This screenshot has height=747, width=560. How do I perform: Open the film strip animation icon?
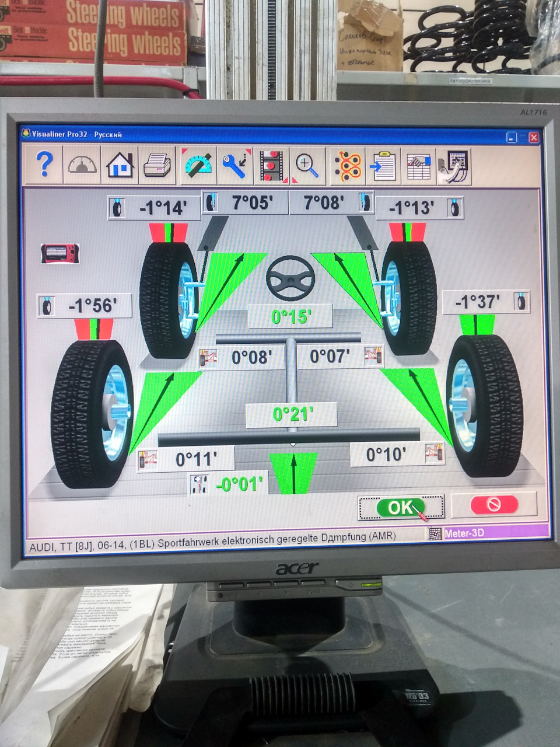pyautogui.click(x=272, y=166)
